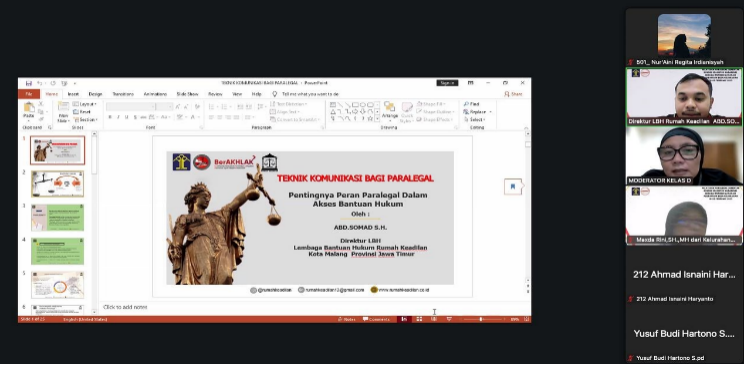Select slide 4 thumbnail in the slide panel
Image resolution: width=746 pixels, height=366 pixels.
(58, 251)
